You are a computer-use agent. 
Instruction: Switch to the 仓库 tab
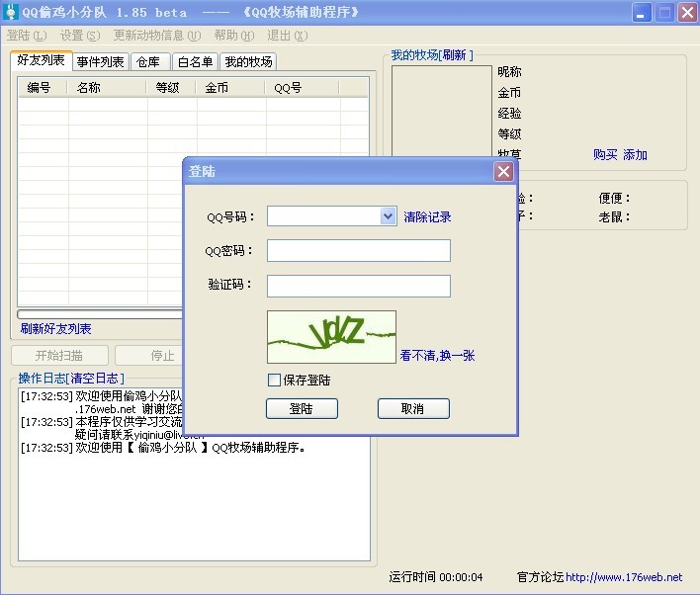point(148,61)
